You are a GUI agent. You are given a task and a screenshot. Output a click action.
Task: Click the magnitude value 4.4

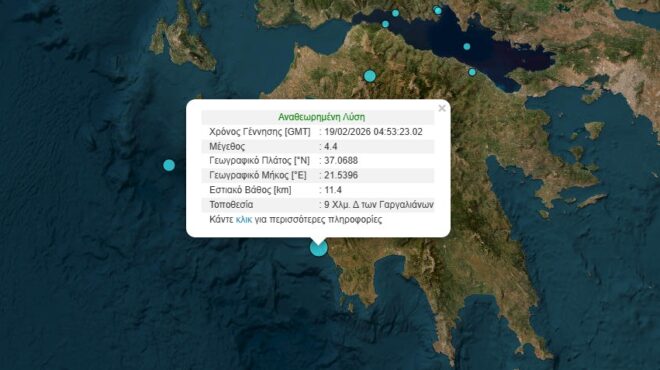[331, 146]
